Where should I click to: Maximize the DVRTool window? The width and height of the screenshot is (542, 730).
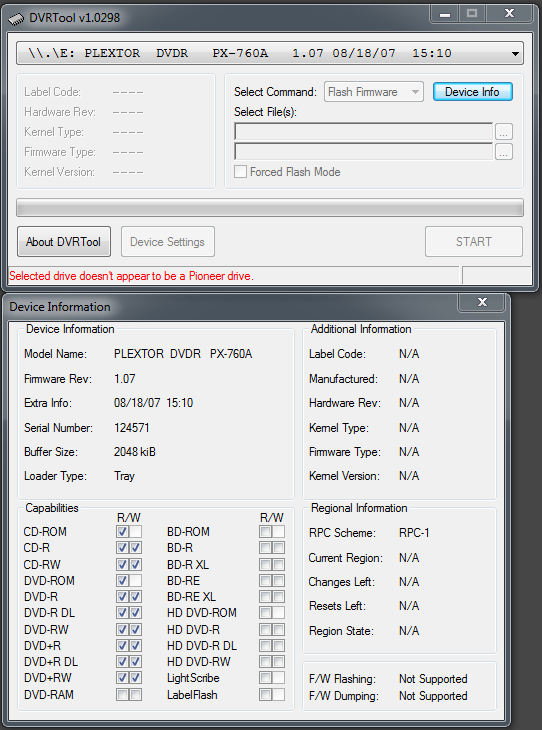472,14
